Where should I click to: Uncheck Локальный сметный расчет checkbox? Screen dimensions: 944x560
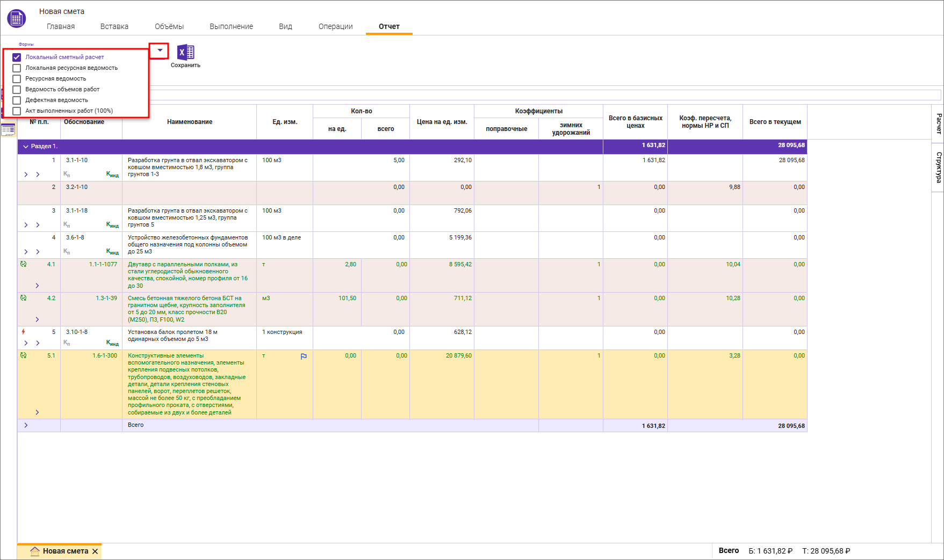click(x=17, y=57)
